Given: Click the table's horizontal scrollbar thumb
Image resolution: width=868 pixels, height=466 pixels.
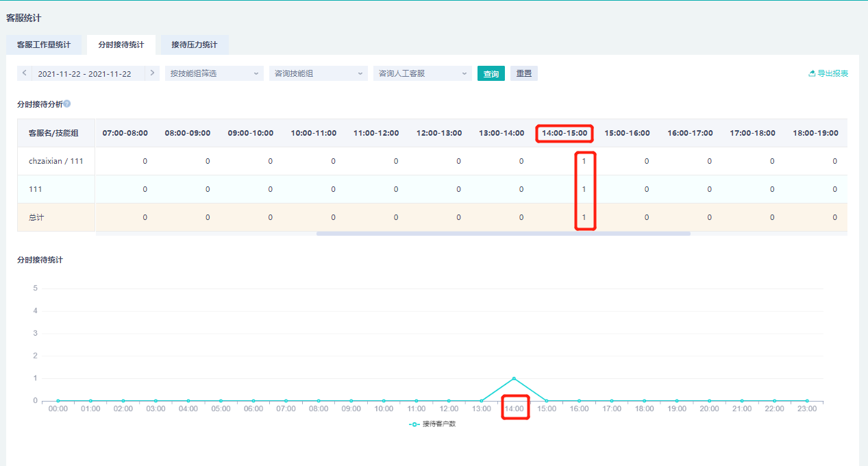Looking at the screenshot, I should click(504, 234).
